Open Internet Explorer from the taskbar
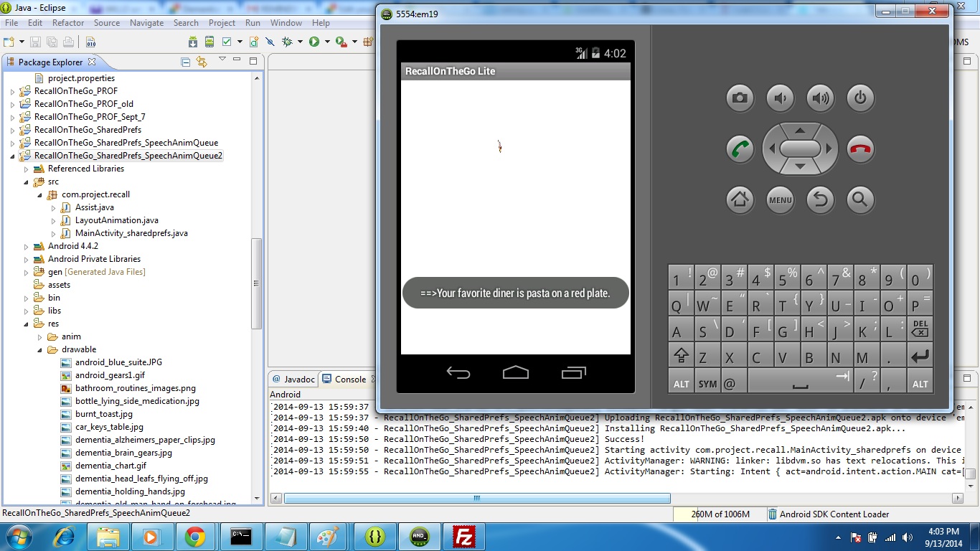This screenshot has width=980, height=551. point(65,537)
